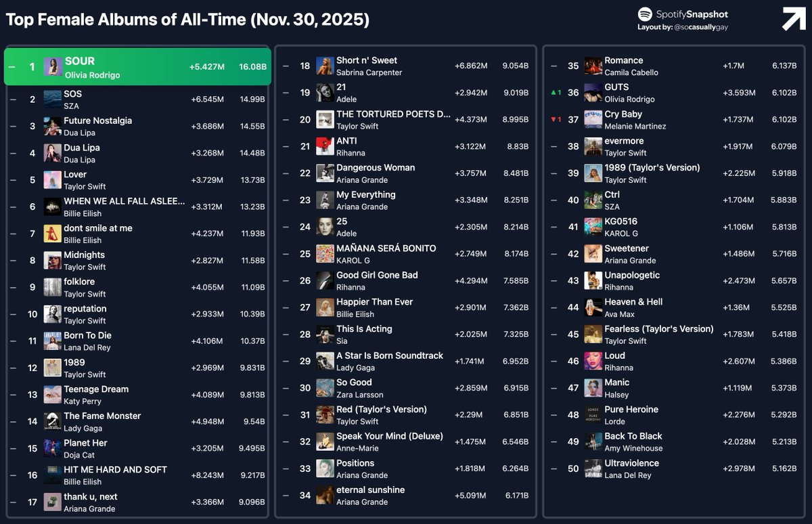Viewport: 812px width, 524px height.
Task: Open the SOUR album cover
Action: tap(53, 67)
